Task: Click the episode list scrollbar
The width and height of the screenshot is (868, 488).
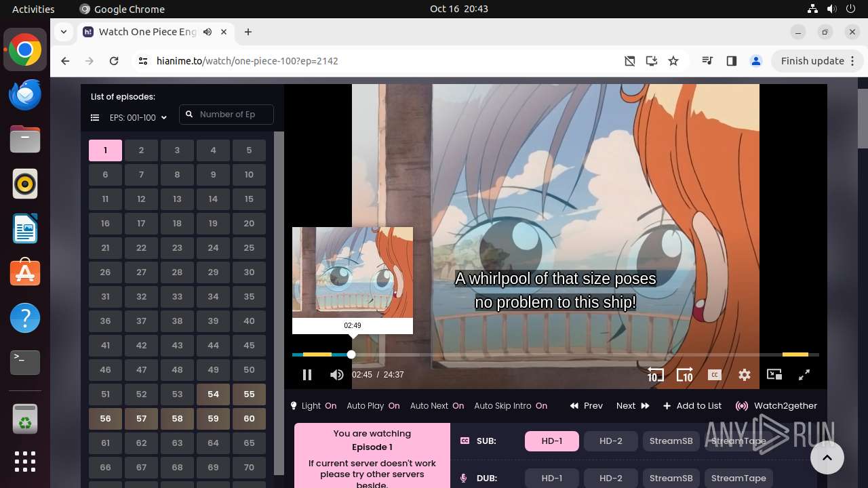Action: click(279, 303)
